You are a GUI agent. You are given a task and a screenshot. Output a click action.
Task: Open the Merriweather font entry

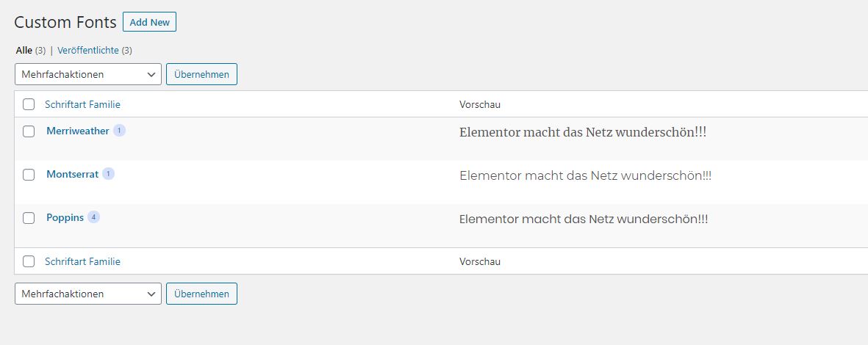click(x=77, y=131)
